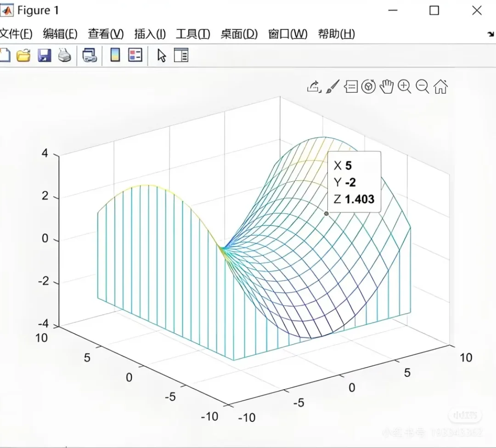The height and width of the screenshot is (448, 496).
Task: Zoom in using the magnifier plus icon
Action: [405, 86]
